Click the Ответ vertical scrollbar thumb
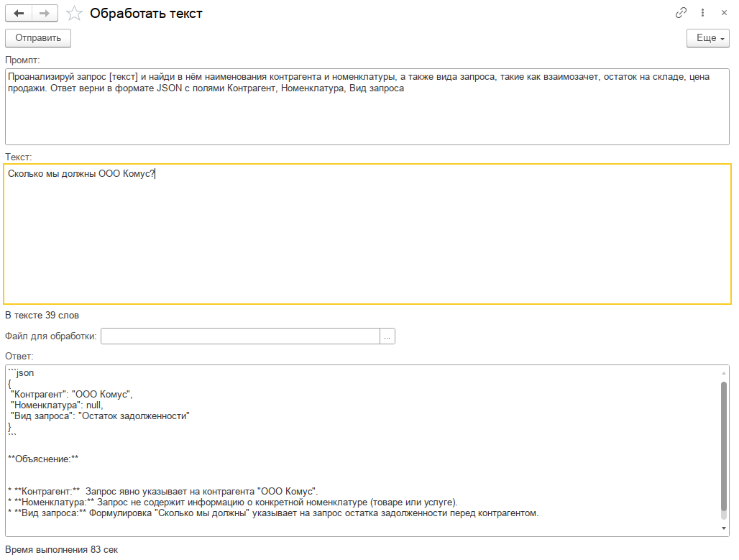739x560 pixels. [724, 446]
